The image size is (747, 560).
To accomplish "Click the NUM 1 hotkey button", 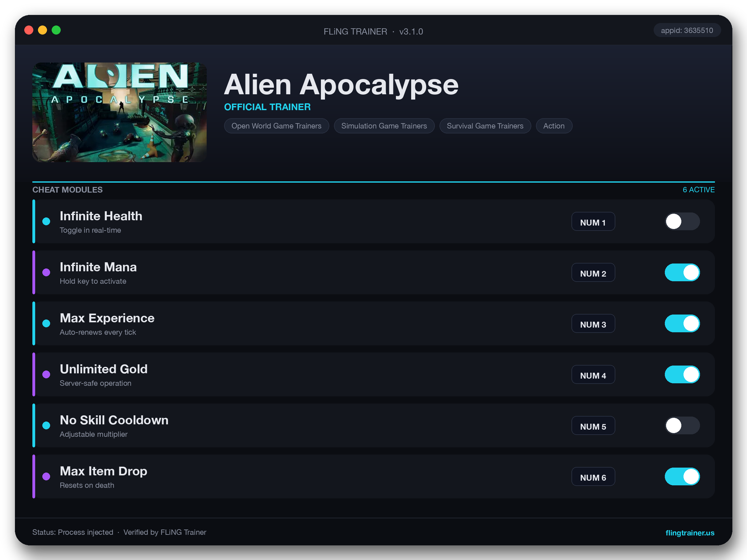I will click(593, 222).
